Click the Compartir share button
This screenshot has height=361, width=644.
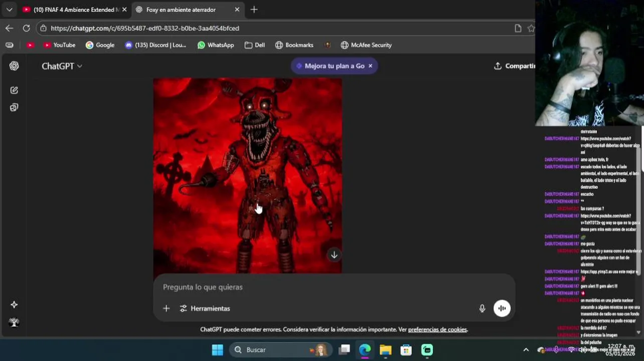point(515,66)
